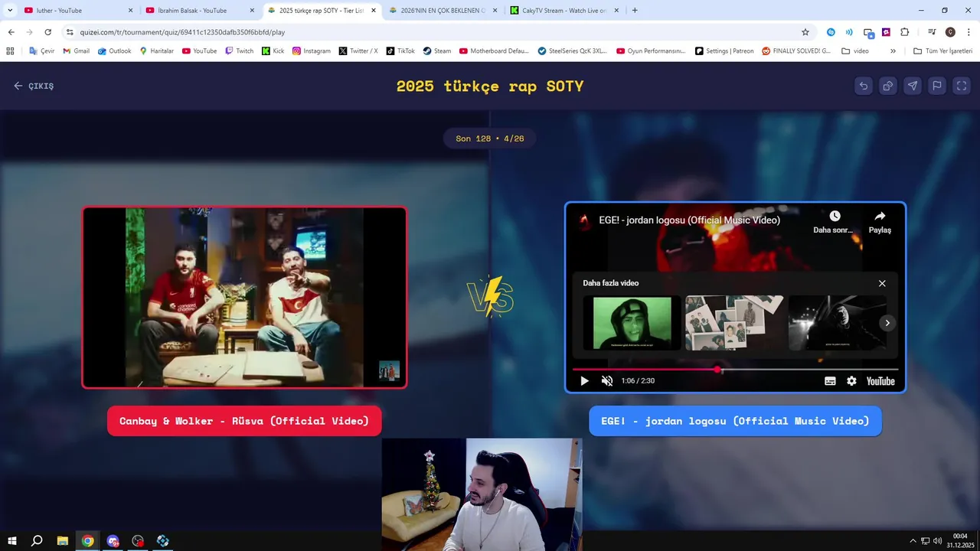Open the Extensions puzzle icon
Image resolution: width=980 pixels, height=551 pixels.
click(905, 32)
